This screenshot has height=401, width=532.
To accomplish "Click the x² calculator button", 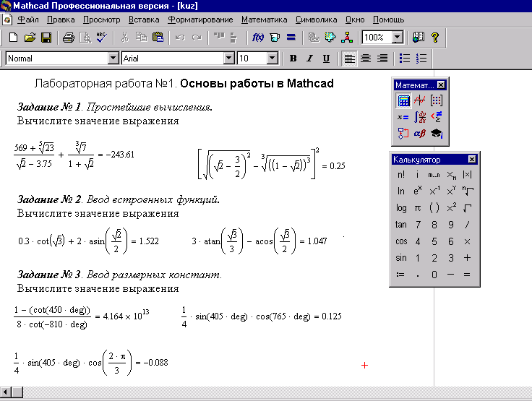I will click(x=451, y=208).
